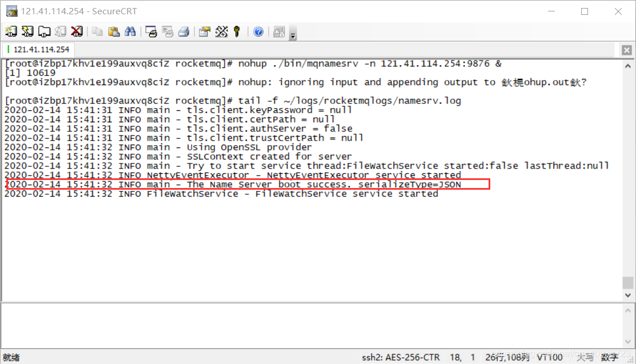The width and height of the screenshot is (636, 364).
Task: Click the grayed Copy icon
Action: click(97, 31)
